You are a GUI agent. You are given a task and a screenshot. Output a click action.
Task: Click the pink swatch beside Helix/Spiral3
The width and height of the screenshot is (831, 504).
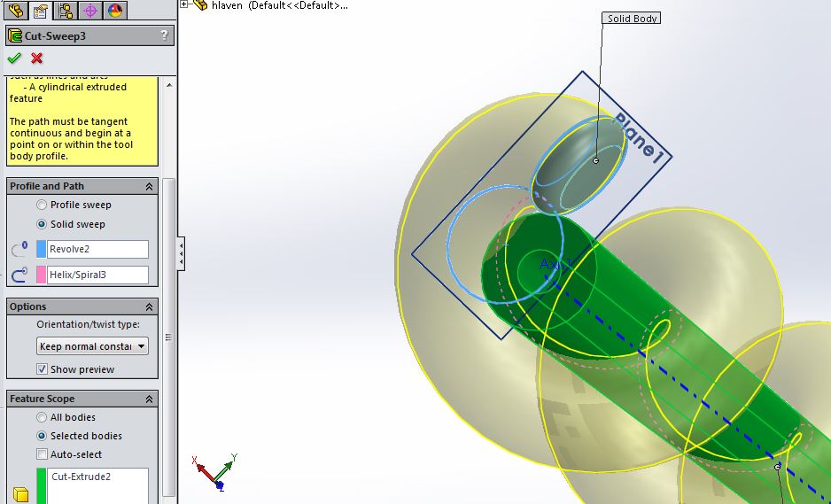(41, 275)
